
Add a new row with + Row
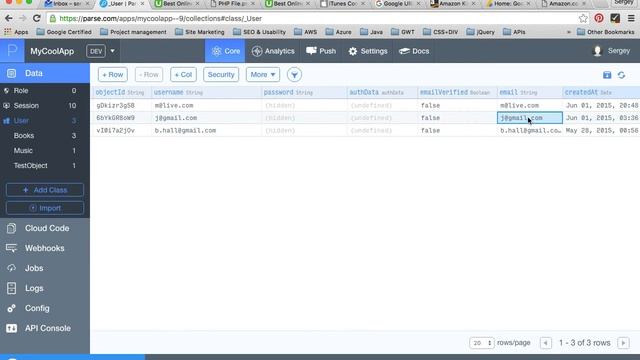pos(113,75)
